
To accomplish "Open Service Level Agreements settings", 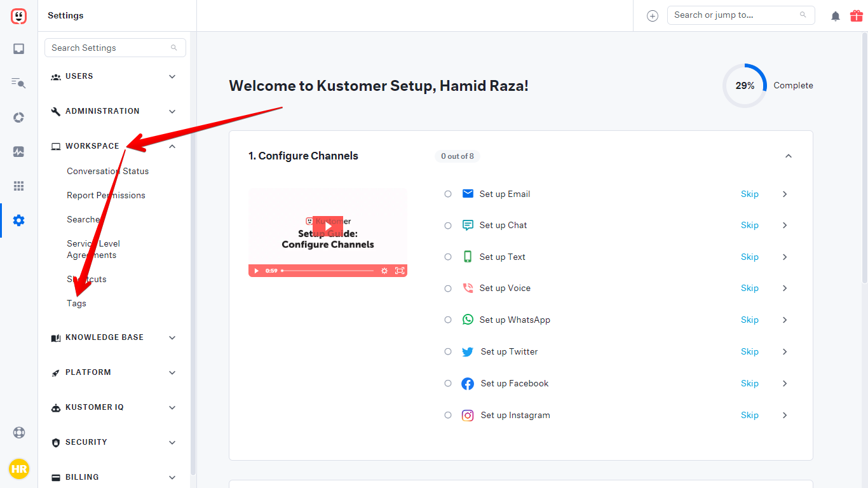I will click(93, 249).
